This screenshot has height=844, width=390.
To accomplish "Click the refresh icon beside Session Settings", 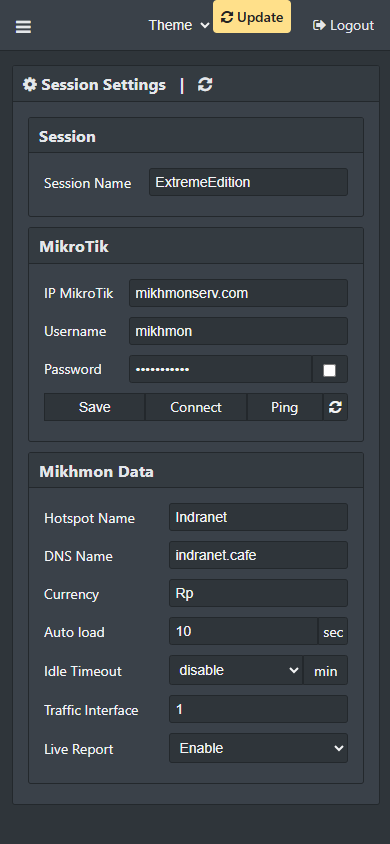I will (205, 85).
